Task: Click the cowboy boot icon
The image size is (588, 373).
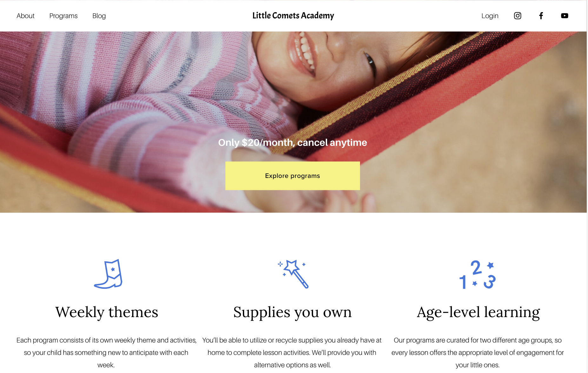Action: coord(108,274)
